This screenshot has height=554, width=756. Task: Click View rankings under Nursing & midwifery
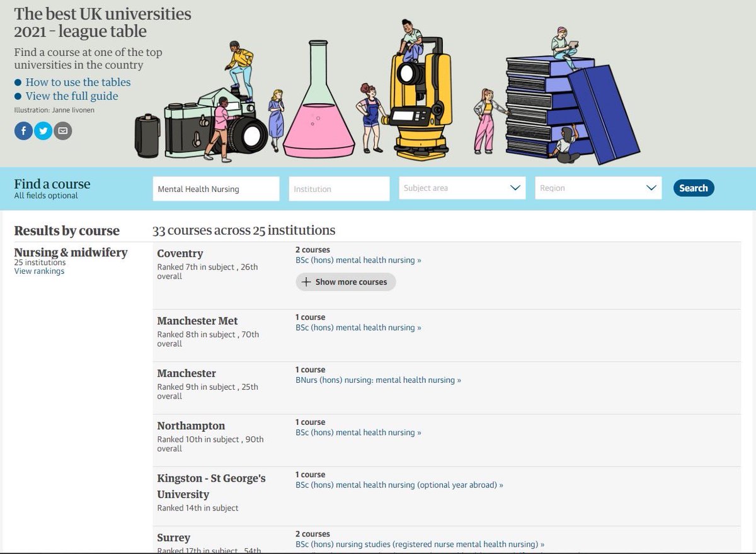(39, 271)
